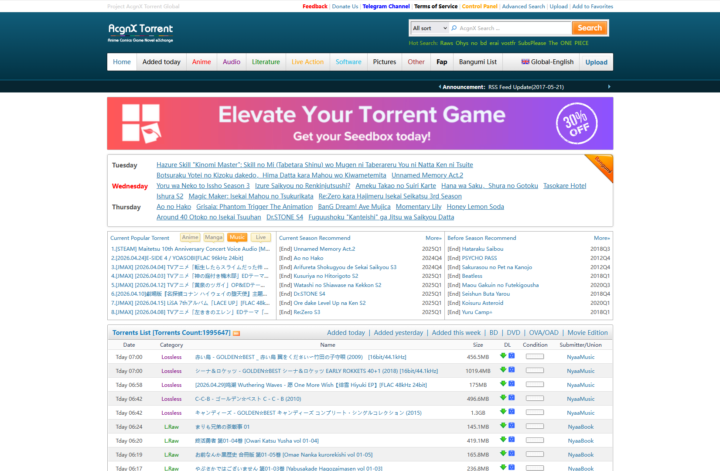
Task: Click the green download icon for the Wuthering Waves torrent
Action: [503, 384]
